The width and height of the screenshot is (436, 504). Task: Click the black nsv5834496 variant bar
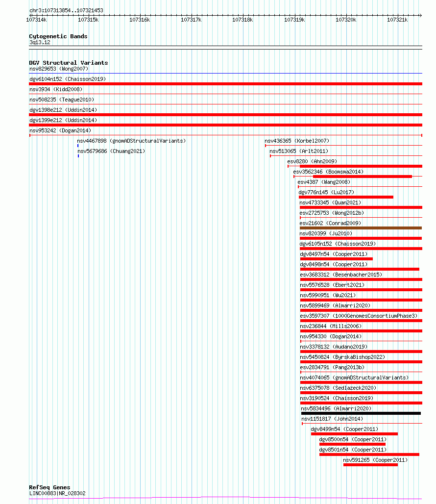point(361,413)
